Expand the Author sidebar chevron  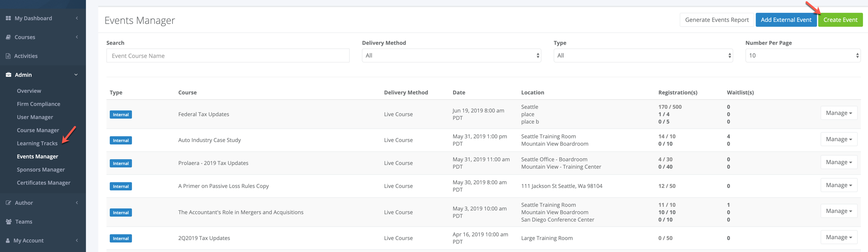pyautogui.click(x=77, y=203)
